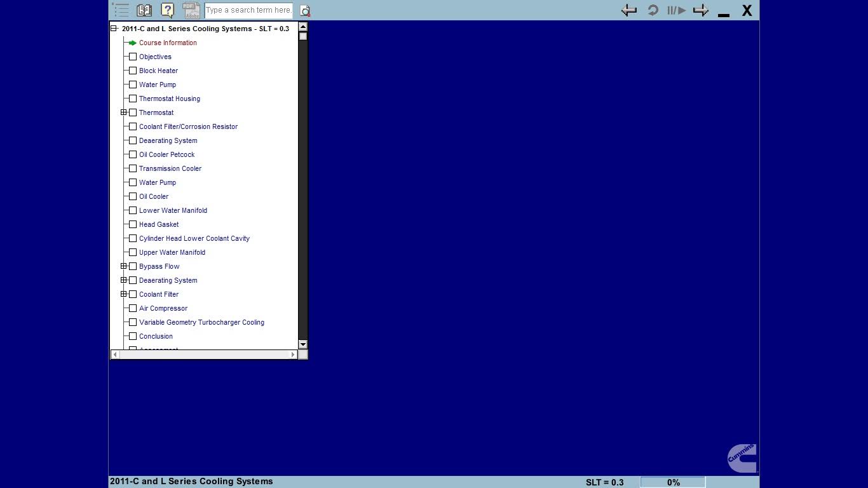Tick the Upper Water Manifold checkbox
The height and width of the screenshot is (488, 868).
tap(133, 252)
